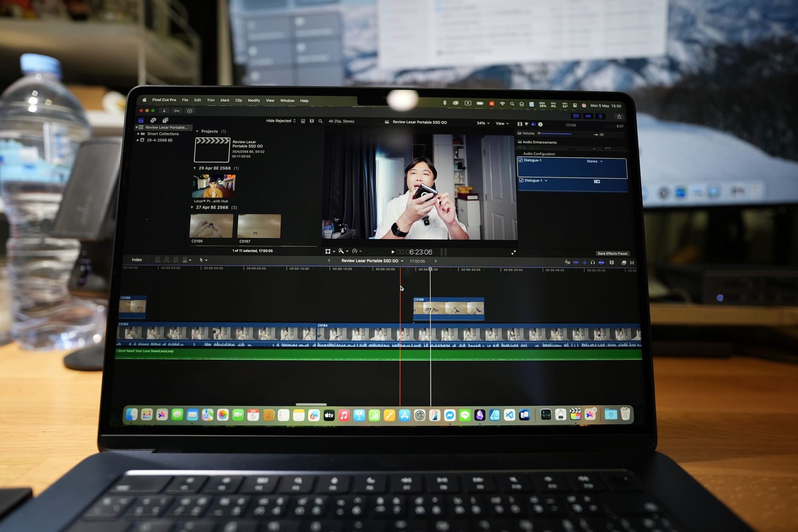Open Spotlight search in the menu bar
798x532 pixels.
coord(512,104)
